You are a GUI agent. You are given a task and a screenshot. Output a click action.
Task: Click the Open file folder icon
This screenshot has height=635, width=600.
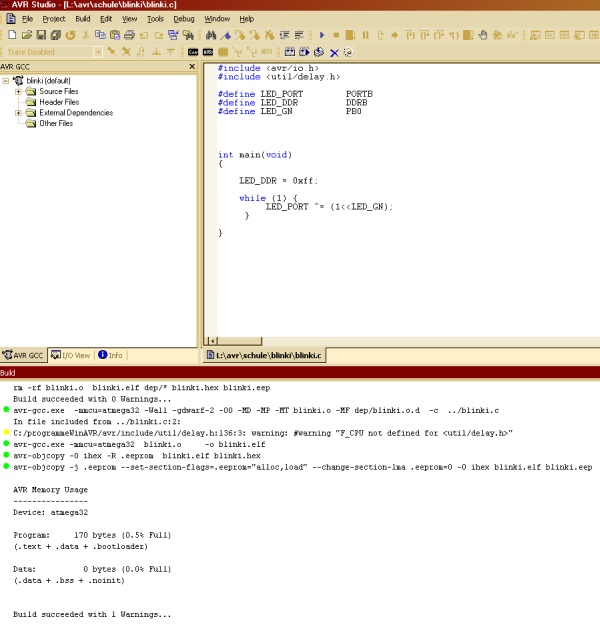pyautogui.click(x=27, y=35)
